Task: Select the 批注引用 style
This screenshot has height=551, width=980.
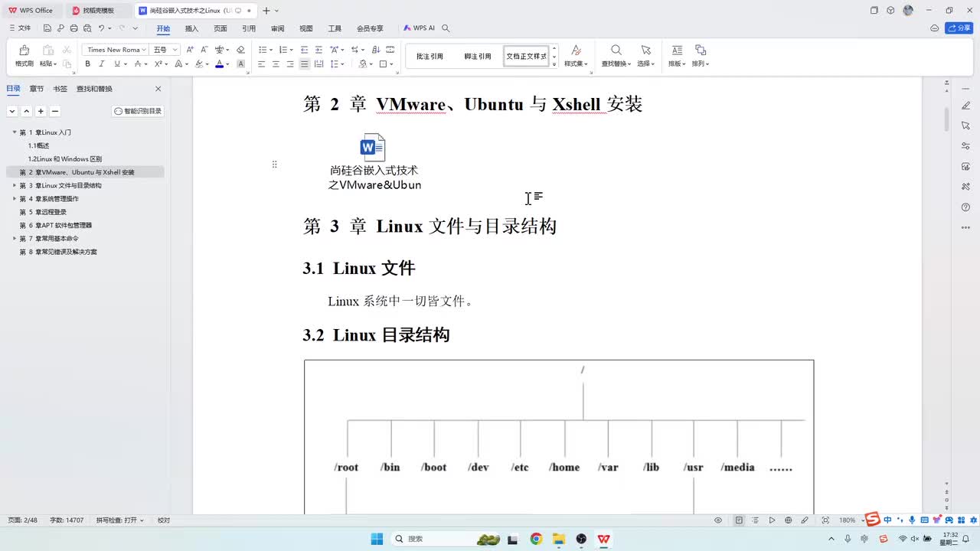Action: [430, 57]
